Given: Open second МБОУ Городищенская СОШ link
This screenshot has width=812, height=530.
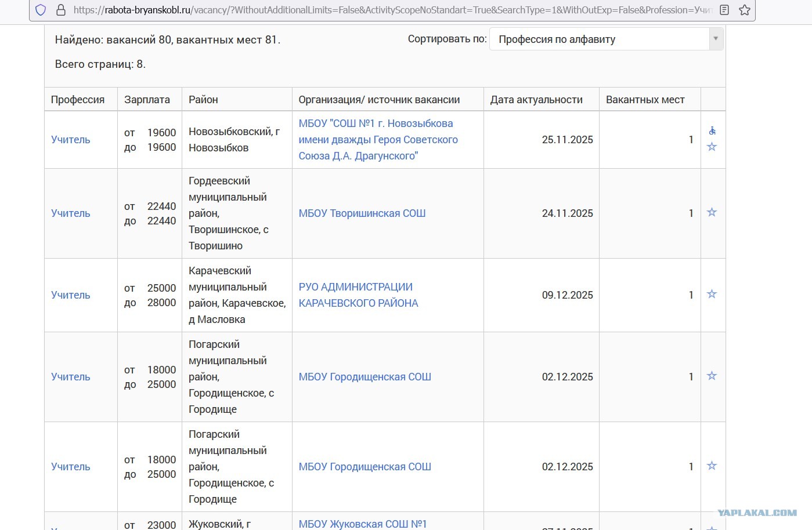Looking at the screenshot, I should pyautogui.click(x=365, y=467).
